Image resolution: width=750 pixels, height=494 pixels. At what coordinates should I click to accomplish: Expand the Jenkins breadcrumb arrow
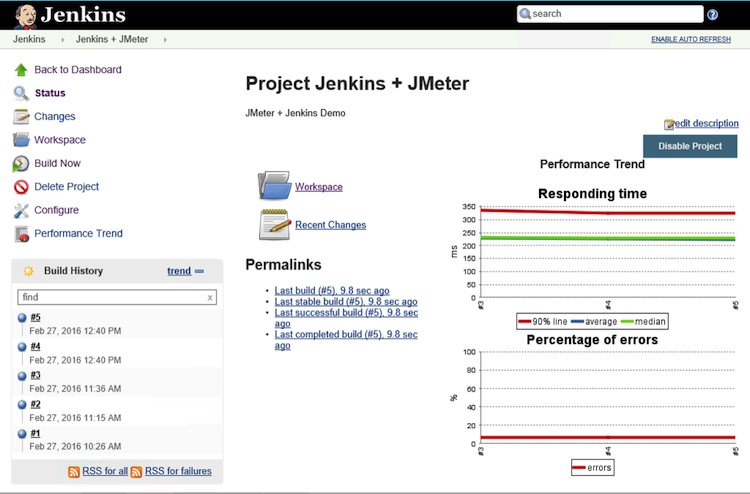pos(63,40)
